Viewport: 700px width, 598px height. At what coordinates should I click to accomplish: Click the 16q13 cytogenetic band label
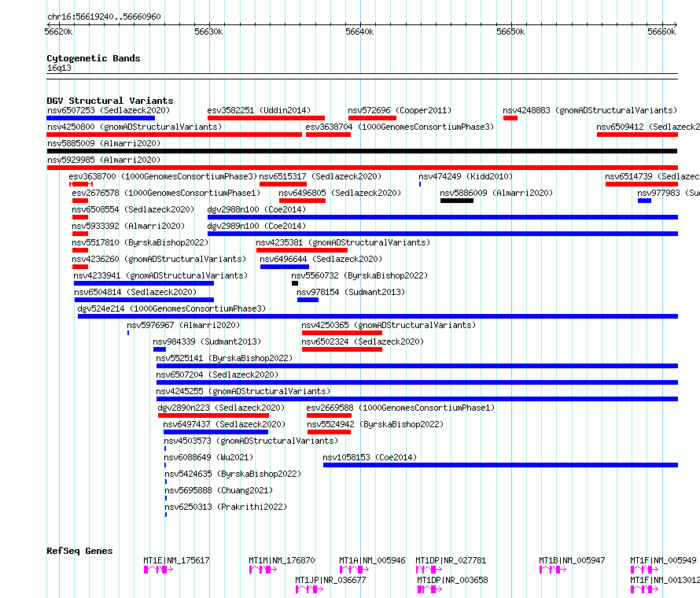point(59,68)
